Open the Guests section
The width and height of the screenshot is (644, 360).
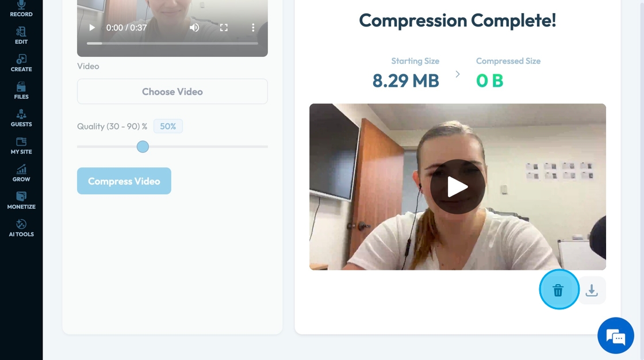coord(21,118)
